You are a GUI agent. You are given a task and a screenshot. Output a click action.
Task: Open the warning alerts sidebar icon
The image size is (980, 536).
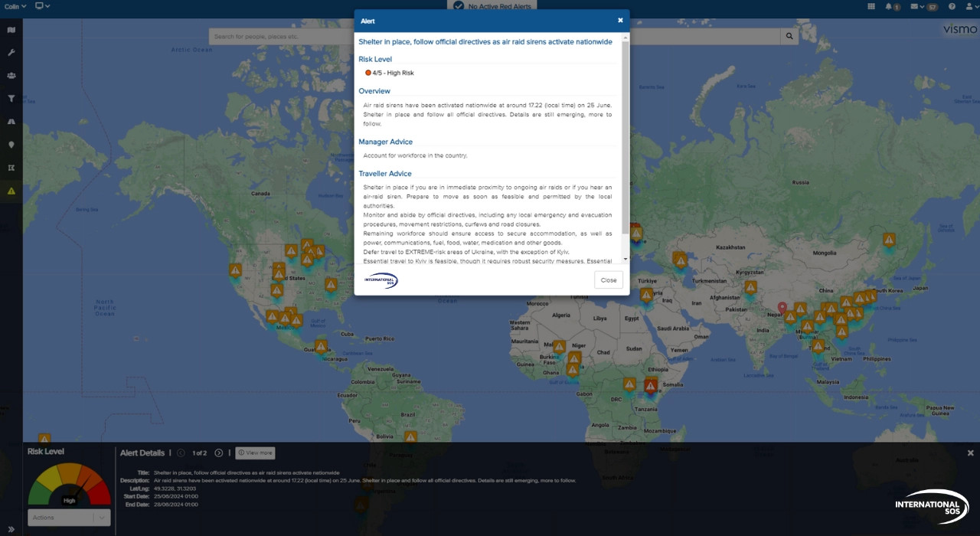coord(11,191)
